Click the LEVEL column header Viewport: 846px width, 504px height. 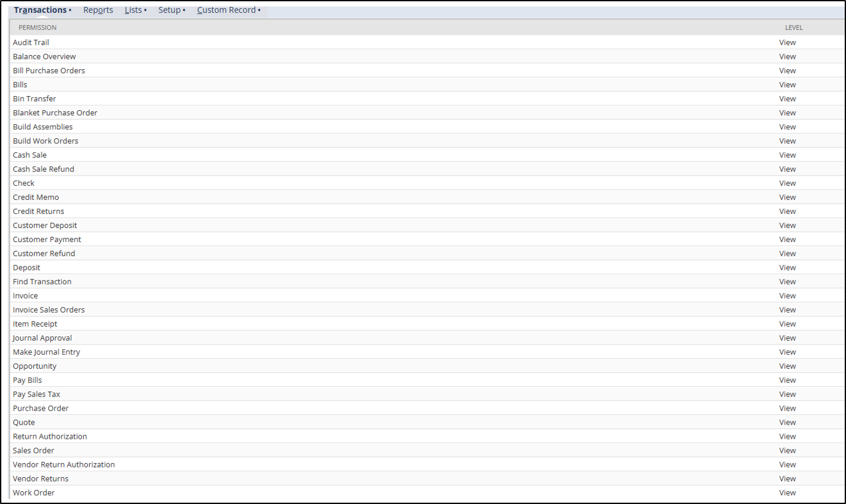[x=793, y=28]
